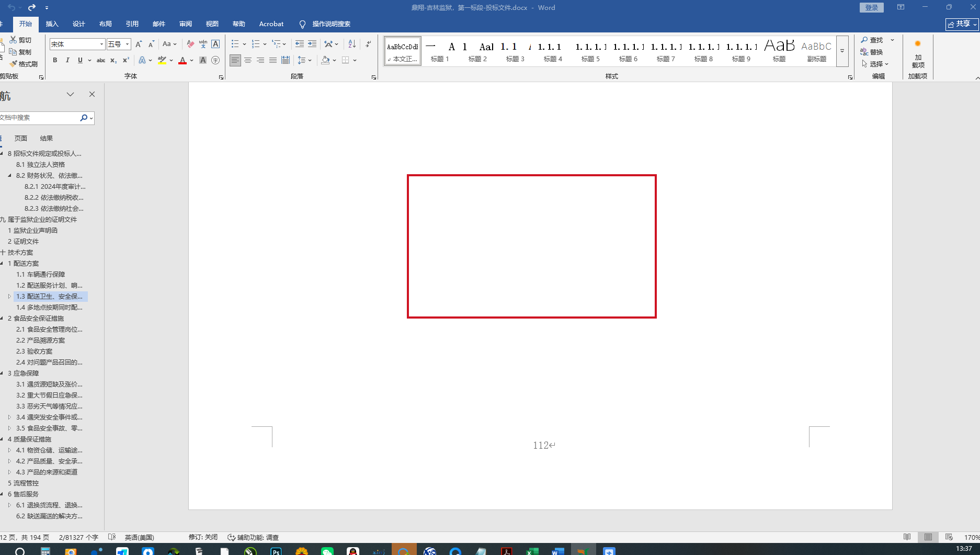This screenshot has width=980, height=555.
Task: Cut the selection with 剪切
Action: (x=21, y=40)
